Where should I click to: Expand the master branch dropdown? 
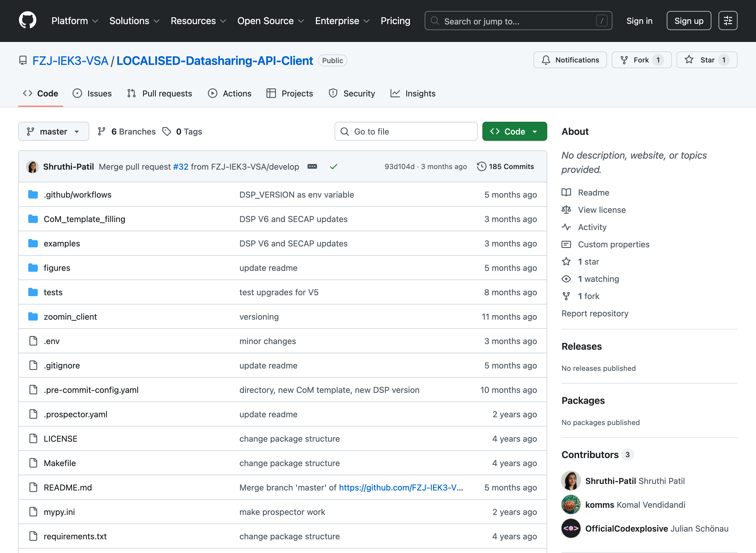(54, 132)
